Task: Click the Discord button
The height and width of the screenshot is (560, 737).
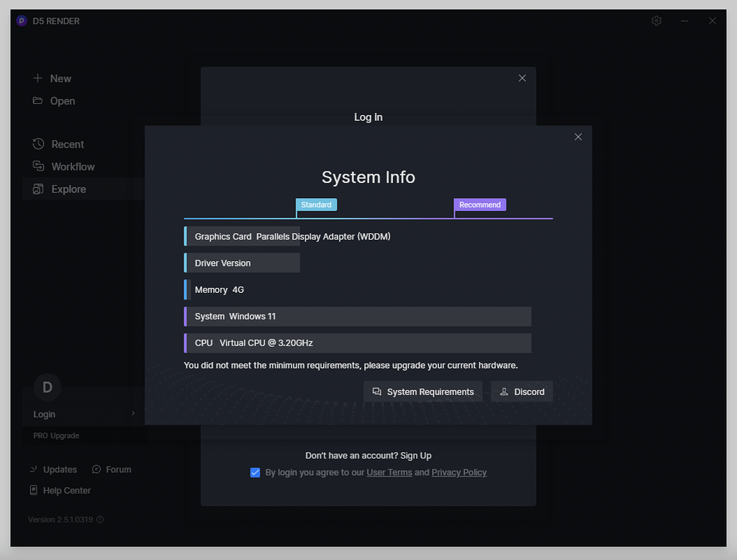Action: coord(522,392)
